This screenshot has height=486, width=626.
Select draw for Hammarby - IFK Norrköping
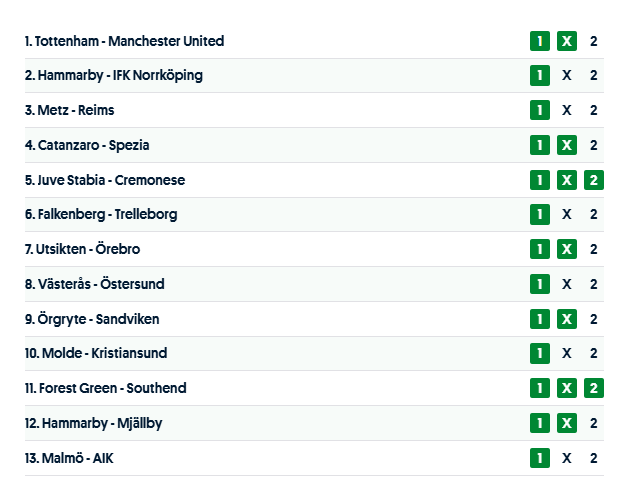(x=567, y=76)
